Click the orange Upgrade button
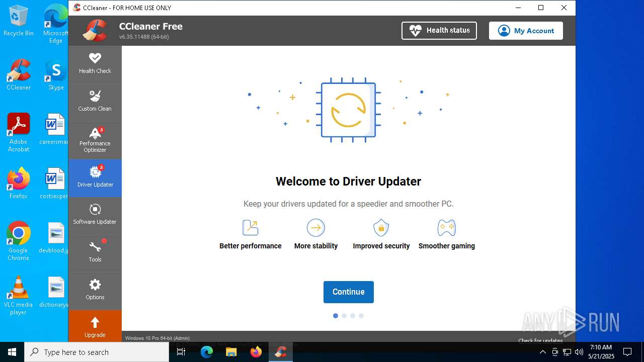The image size is (644, 362). (x=95, y=326)
